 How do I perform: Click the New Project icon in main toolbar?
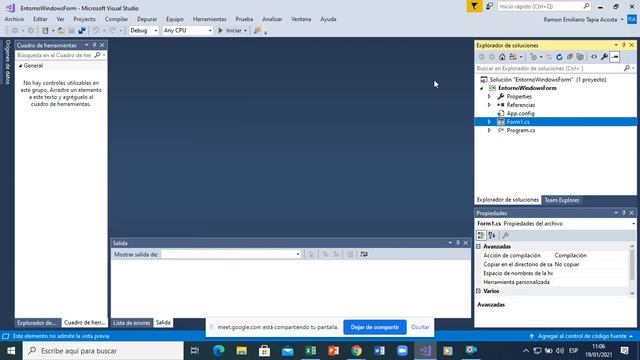coord(45,31)
